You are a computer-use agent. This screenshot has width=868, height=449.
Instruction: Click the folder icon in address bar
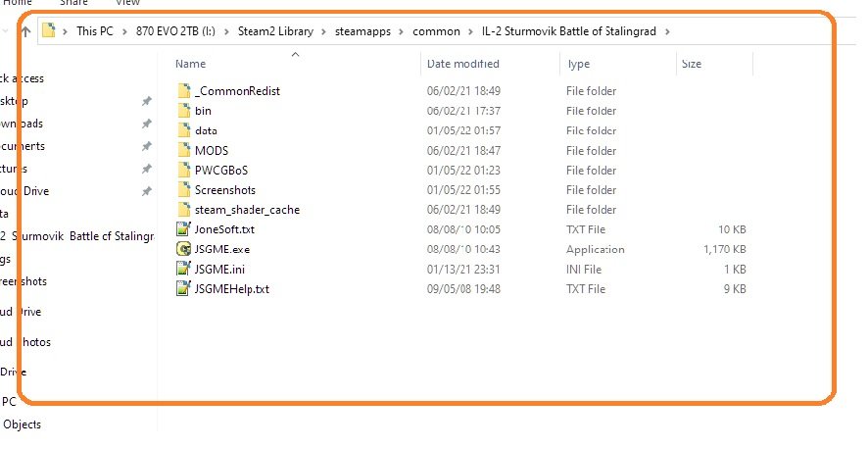(x=49, y=30)
